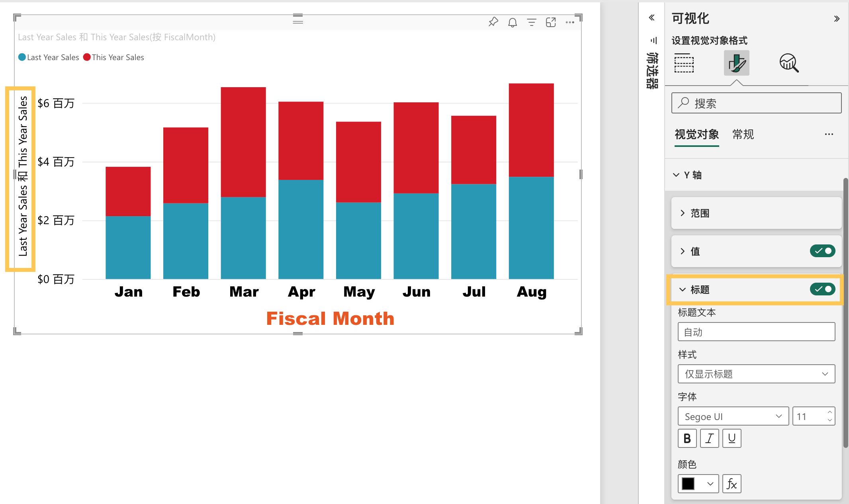The width and height of the screenshot is (849, 504).
Task: Apply underline to Y axis title
Action: pyautogui.click(x=732, y=438)
